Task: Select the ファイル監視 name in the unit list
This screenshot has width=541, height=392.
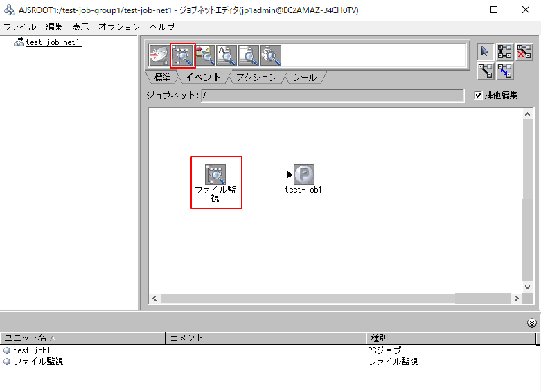Action: (x=38, y=362)
